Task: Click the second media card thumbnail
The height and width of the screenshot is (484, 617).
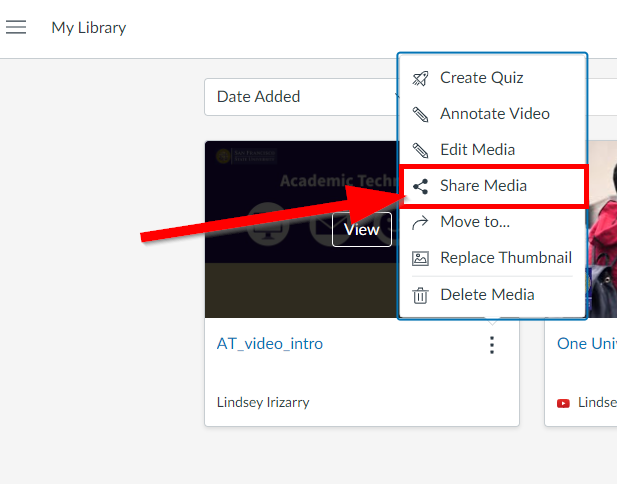Action: point(602,229)
